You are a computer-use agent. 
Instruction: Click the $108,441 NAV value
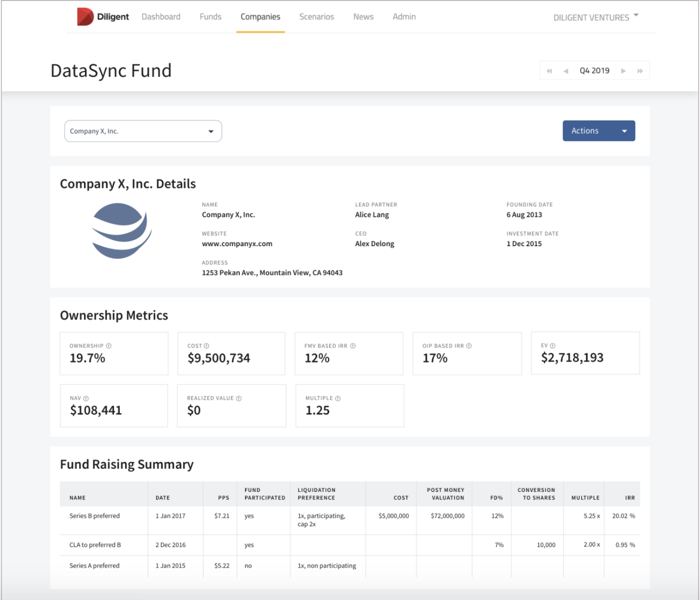[x=96, y=410]
